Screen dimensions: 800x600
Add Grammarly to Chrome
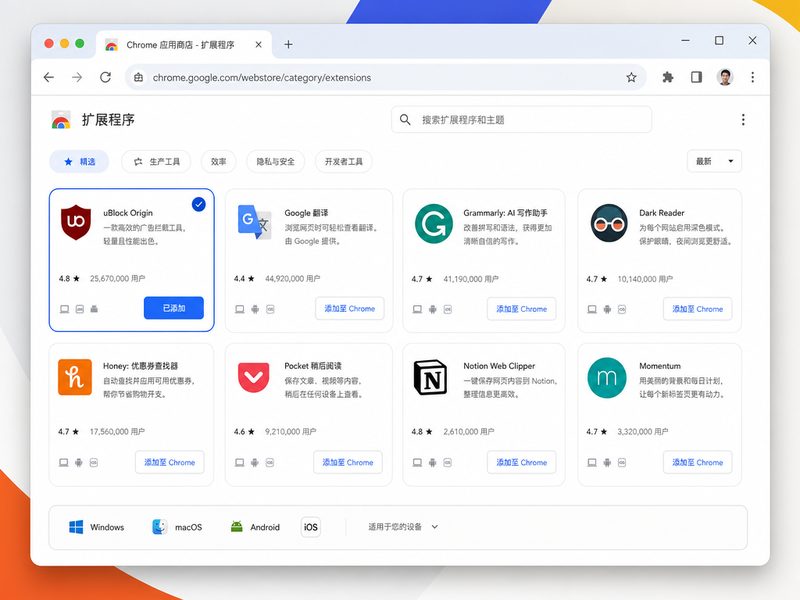point(521,309)
